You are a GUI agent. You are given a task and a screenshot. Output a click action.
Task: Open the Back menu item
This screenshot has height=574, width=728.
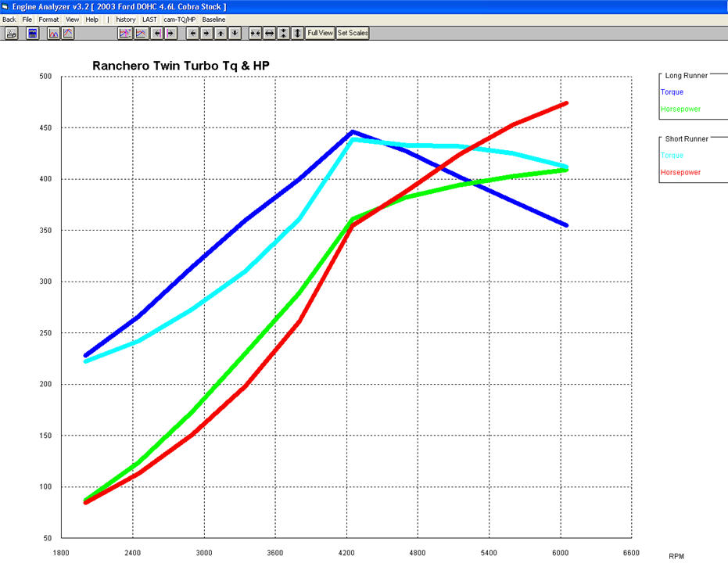(9, 20)
